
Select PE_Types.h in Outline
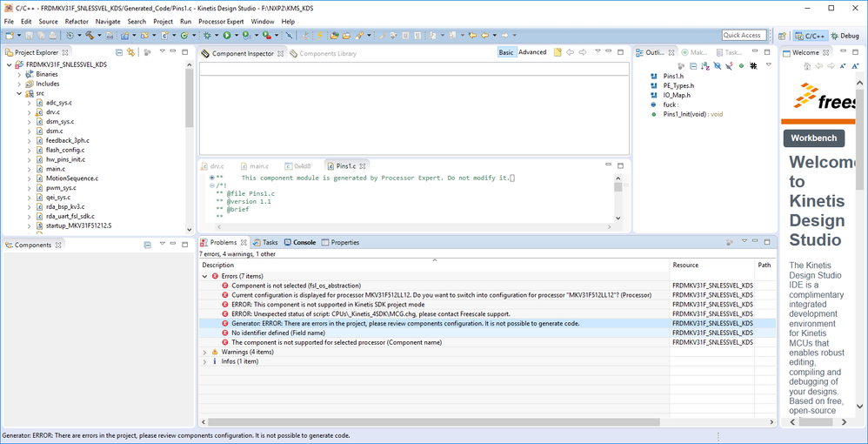tap(678, 86)
